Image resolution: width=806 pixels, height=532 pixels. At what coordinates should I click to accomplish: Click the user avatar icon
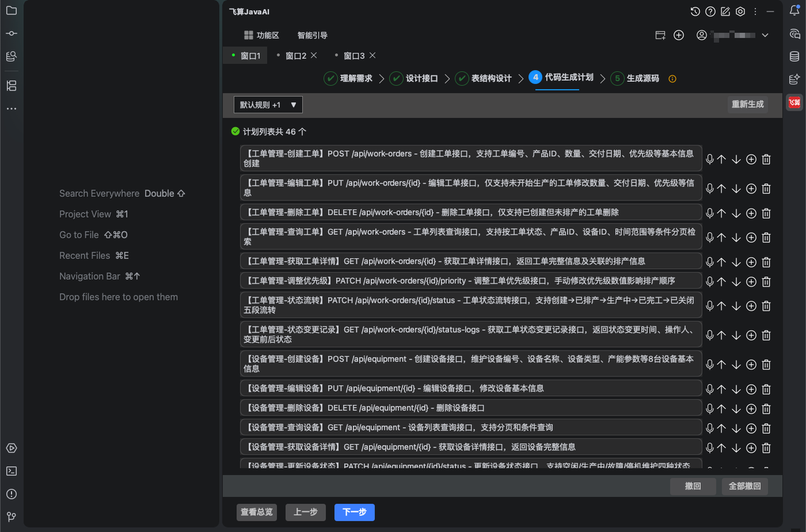coord(701,35)
